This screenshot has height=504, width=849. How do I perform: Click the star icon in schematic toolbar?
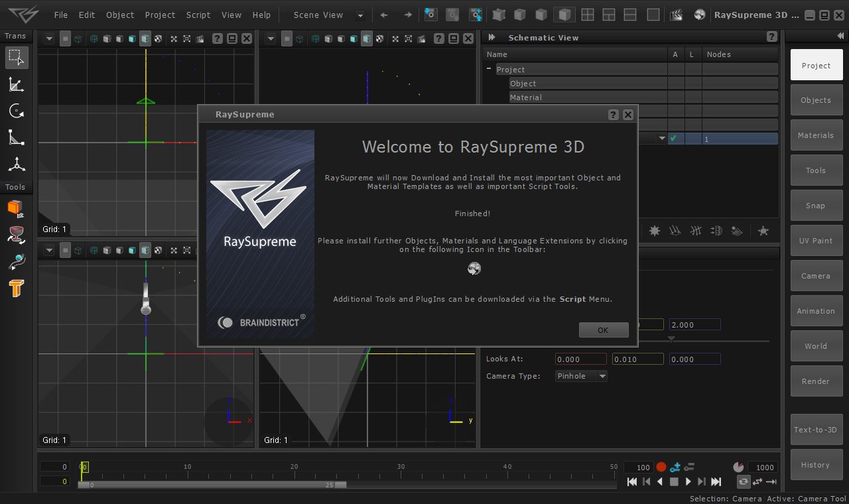tap(763, 231)
